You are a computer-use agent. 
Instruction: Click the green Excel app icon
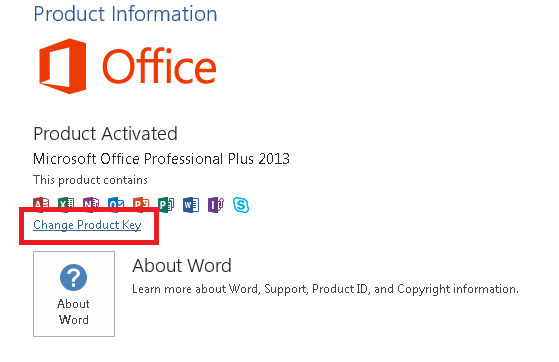click(x=66, y=204)
